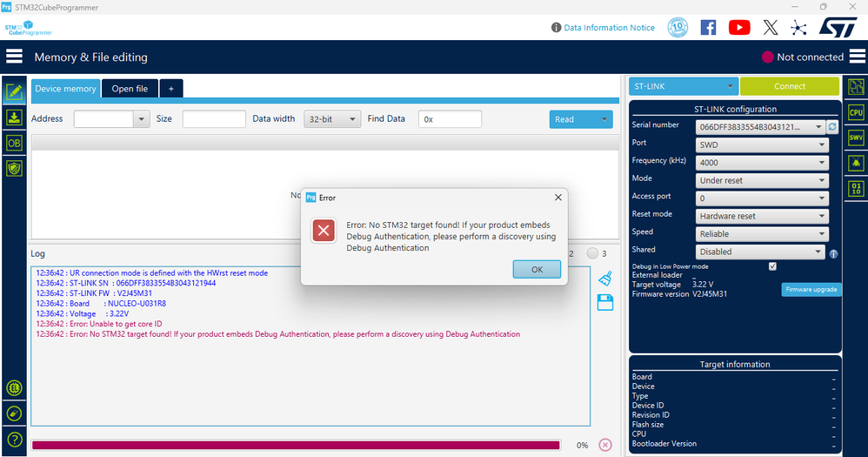Click the Firmware upgrade button
868x457 pixels.
(x=811, y=289)
